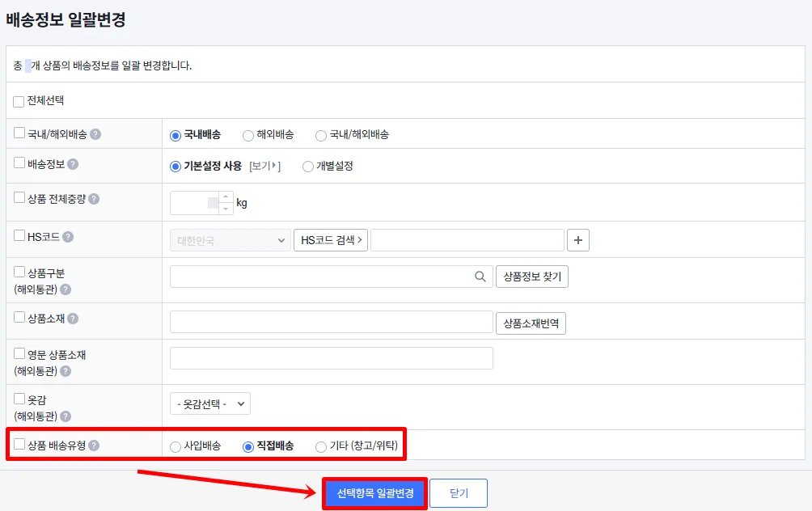Screen dimensions: 812x511
Task: Expand the [보기] link for default settings
Action: (x=264, y=167)
